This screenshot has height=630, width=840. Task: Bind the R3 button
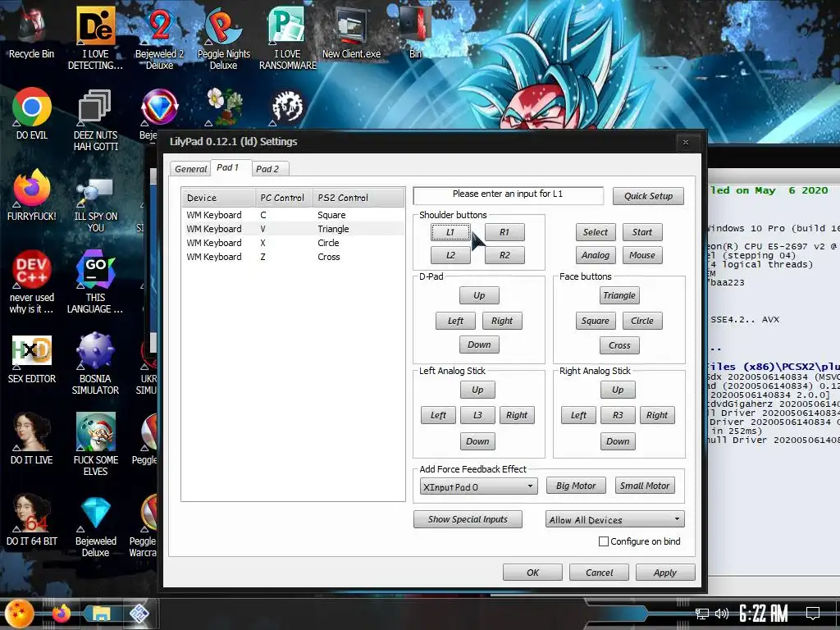618,415
